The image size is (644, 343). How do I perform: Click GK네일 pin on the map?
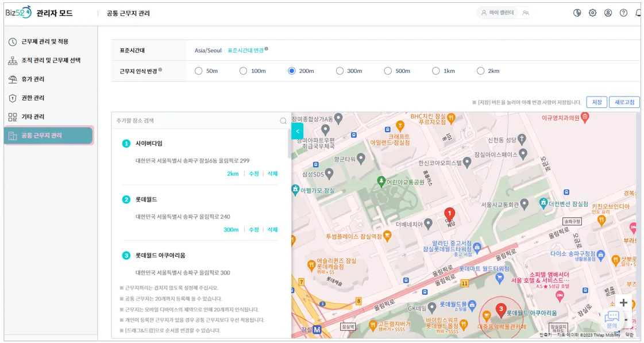point(431,307)
